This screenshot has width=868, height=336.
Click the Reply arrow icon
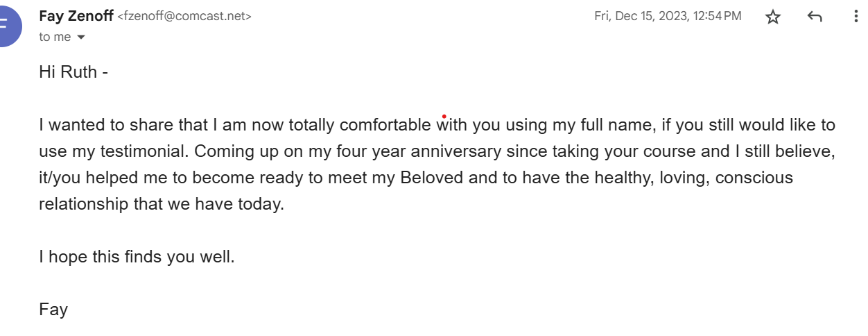point(815,17)
